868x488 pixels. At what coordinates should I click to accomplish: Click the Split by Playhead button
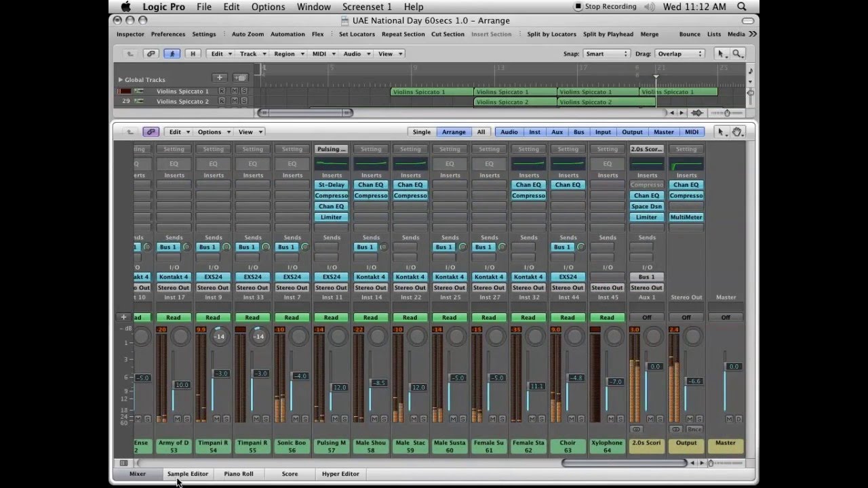pyautogui.click(x=608, y=34)
